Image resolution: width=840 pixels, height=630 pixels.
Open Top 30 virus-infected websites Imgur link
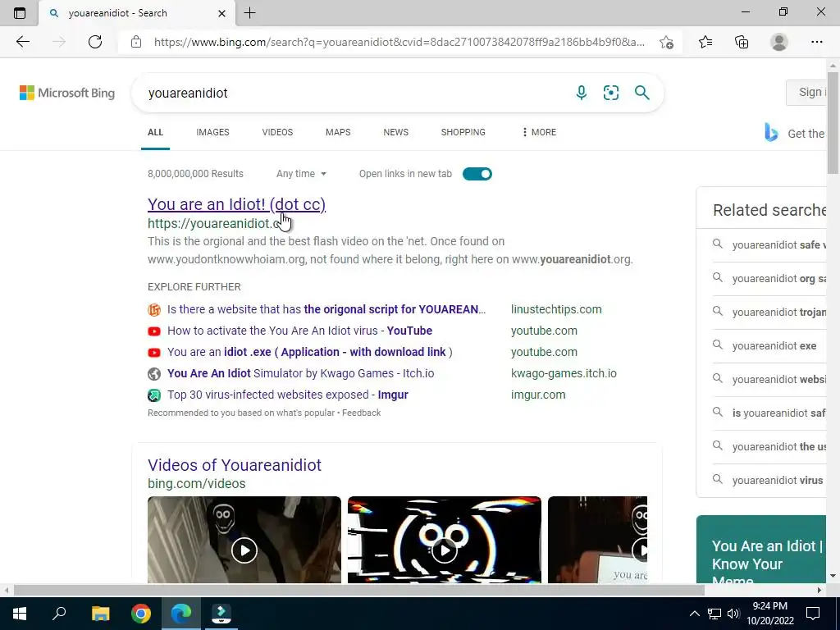pos(288,395)
